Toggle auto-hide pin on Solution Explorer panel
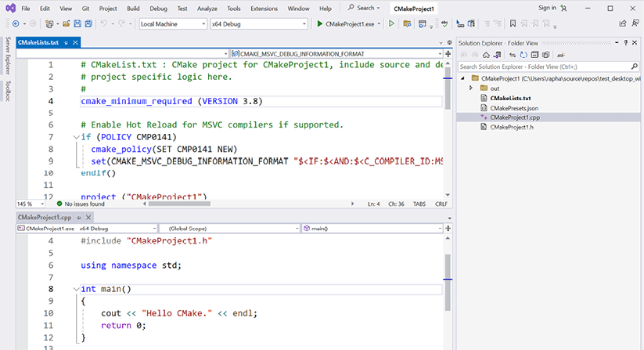 [627, 42]
